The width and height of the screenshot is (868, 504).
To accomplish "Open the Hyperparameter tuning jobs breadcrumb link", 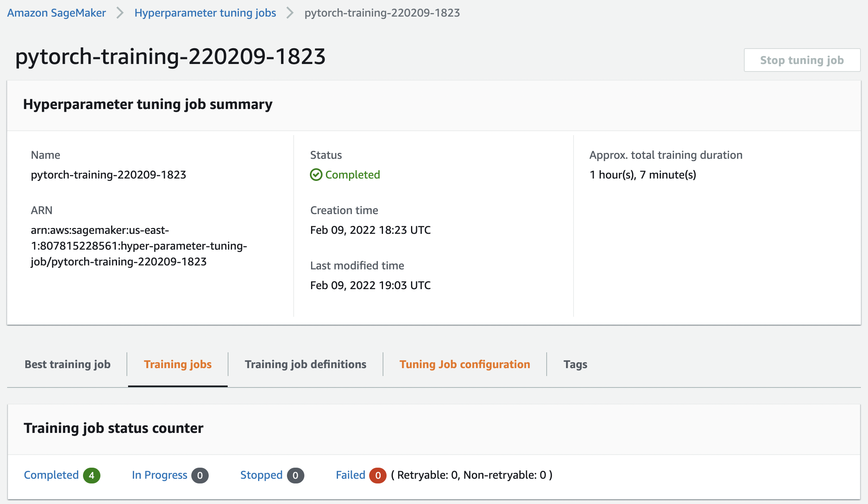I will pyautogui.click(x=205, y=13).
